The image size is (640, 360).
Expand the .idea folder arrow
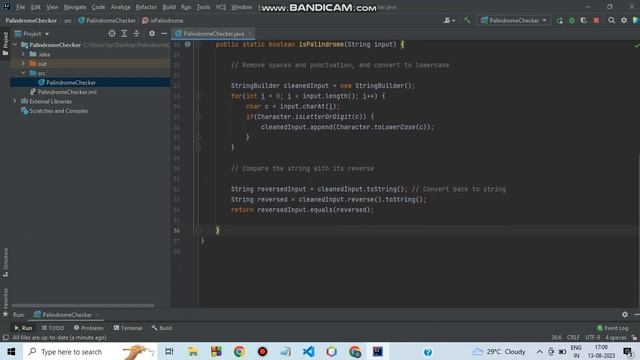coord(23,54)
